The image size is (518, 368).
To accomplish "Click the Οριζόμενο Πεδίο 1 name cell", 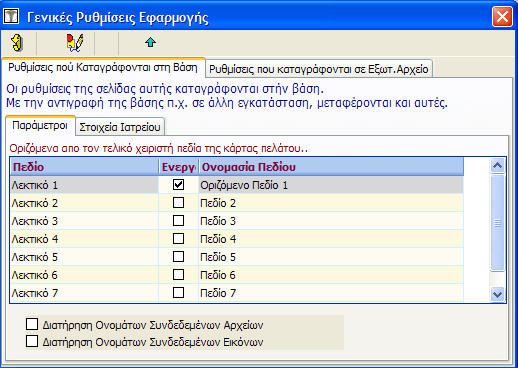I will tap(331, 185).
